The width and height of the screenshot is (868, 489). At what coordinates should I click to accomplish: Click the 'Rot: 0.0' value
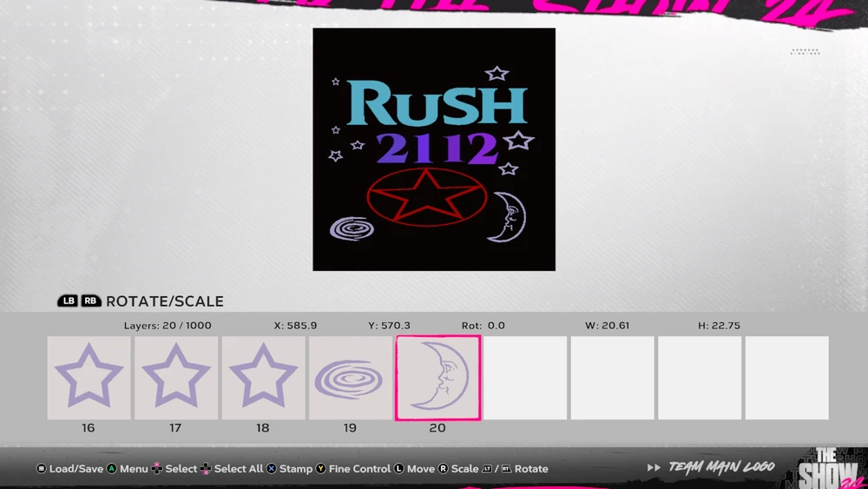pyautogui.click(x=483, y=326)
